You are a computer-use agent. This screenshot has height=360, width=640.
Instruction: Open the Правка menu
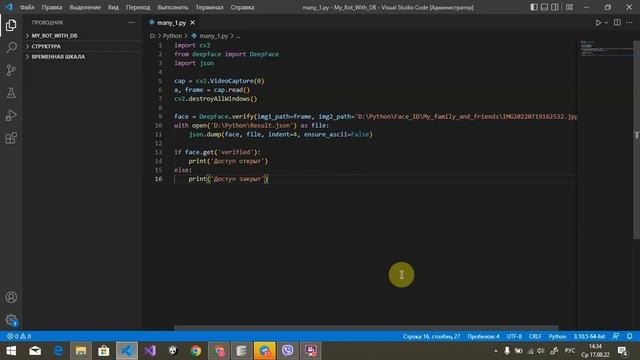(x=52, y=7)
